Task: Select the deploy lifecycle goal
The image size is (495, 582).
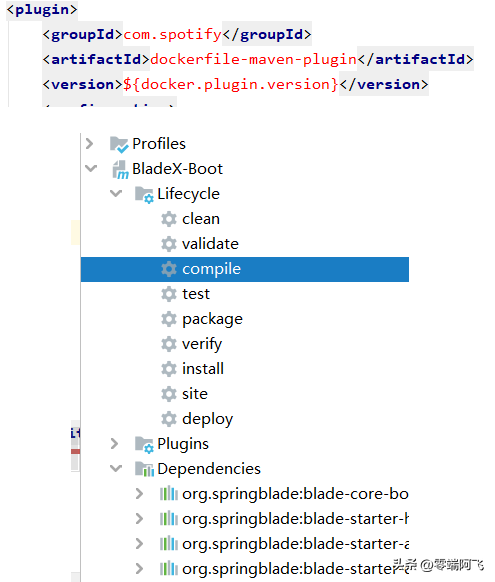Action: (x=207, y=419)
